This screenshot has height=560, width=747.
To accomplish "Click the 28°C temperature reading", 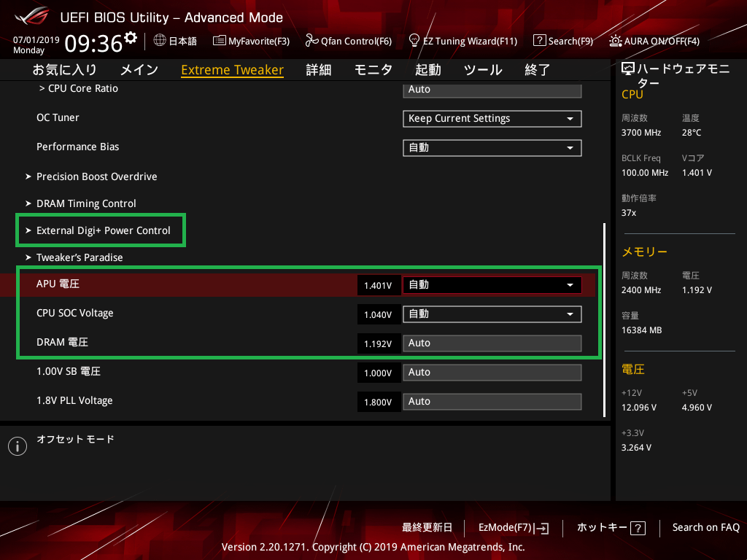I will click(692, 133).
